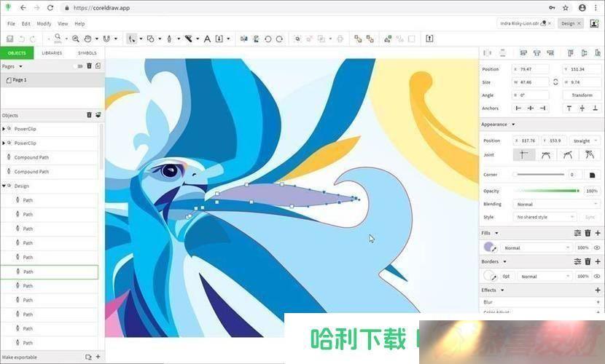Select the second mirrored joint type
This screenshot has width=605, height=364.
pyautogui.click(x=545, y=155)
